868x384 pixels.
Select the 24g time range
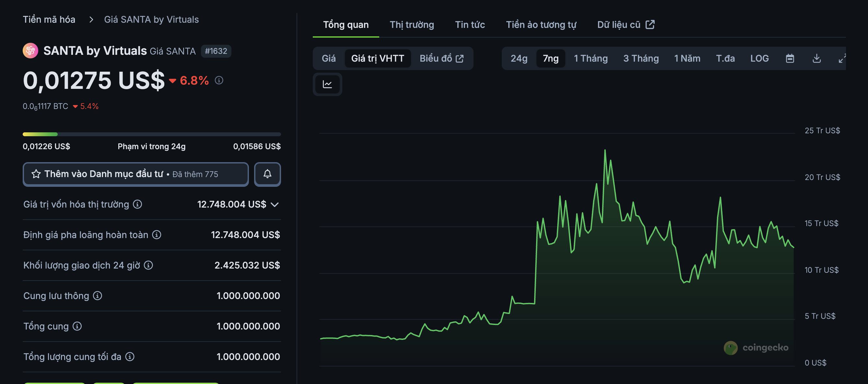click(x=519, y=58)
